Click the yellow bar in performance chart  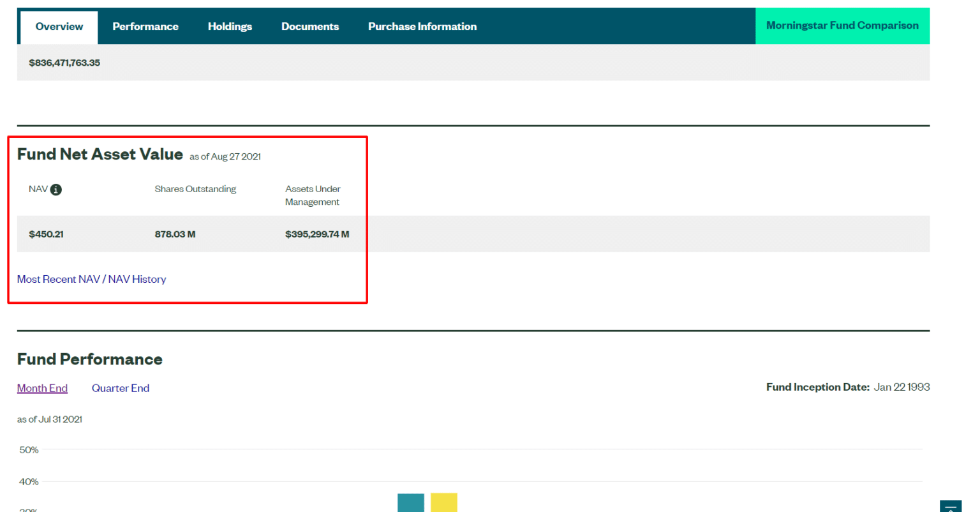[x=443, y=502]
